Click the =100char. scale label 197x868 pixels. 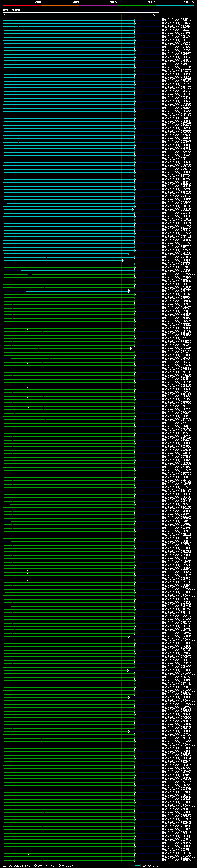point(149,865)
